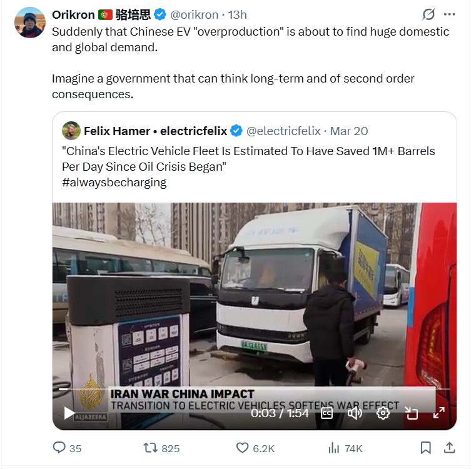Image resolution: width=476 pixels, height=469 pixels.
Task: Open video settings gear
Action: 383,413
